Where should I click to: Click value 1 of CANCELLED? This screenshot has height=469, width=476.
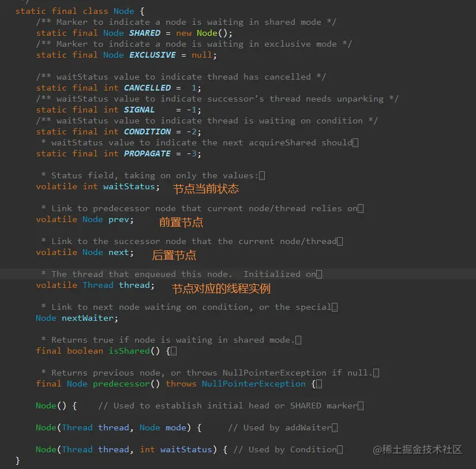[x=194, y=88]
